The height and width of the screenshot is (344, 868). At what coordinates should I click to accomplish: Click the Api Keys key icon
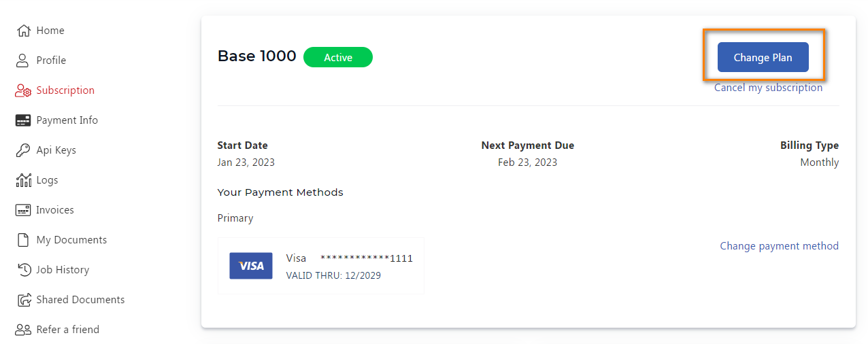click(x=23, y=150)
